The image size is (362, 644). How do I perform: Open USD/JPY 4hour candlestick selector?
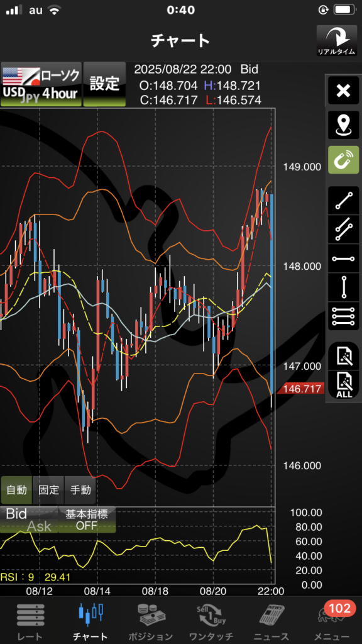click(x=41, y=84)
